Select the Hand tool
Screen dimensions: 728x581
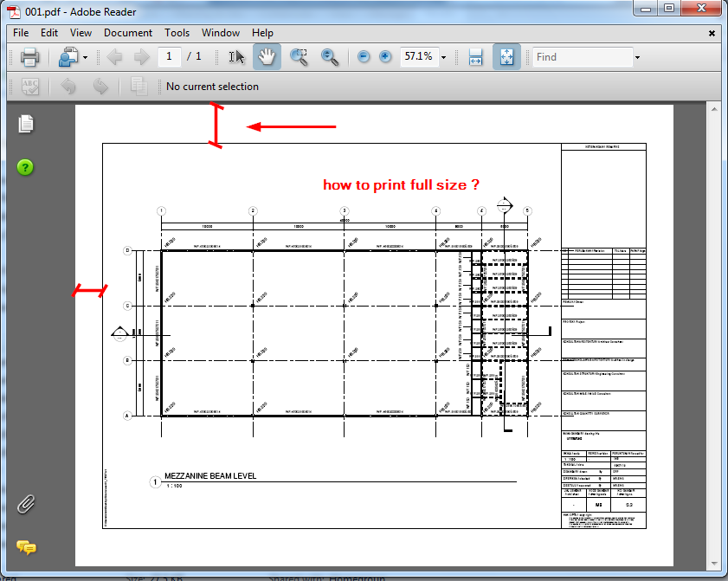[x=266, y=56]
